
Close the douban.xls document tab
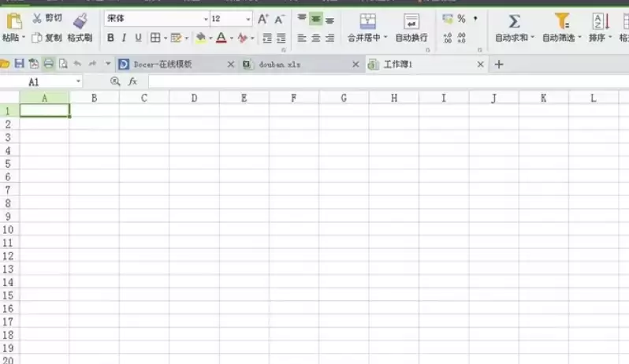tap(355, 64)
